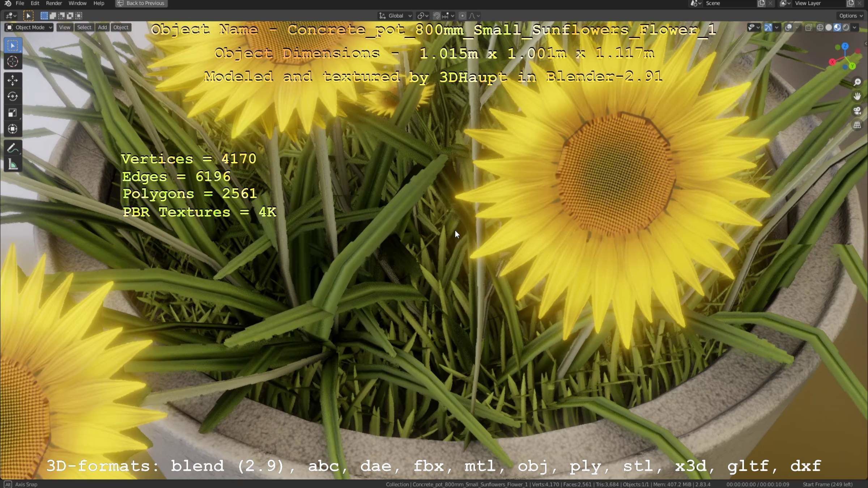Viewport: 868px width, 488px height.
Task: Open the Window menu
Action: 77,3
